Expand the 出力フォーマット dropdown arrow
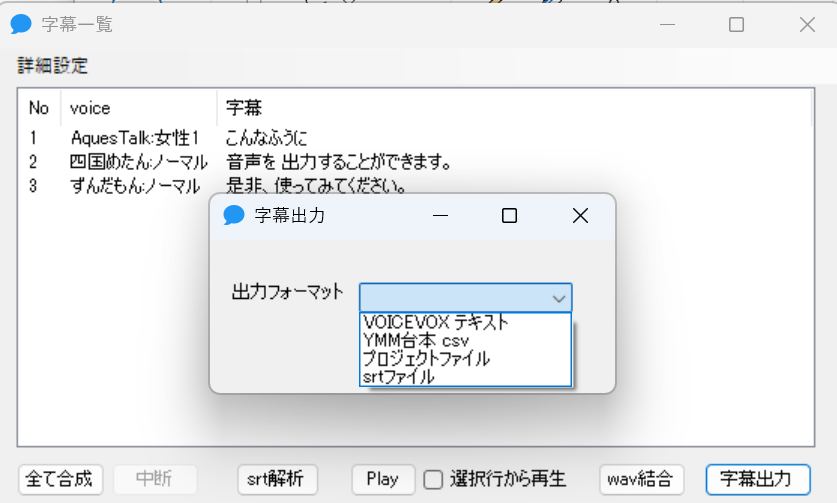The image size is (837, 503). click(x=558, y=298)
